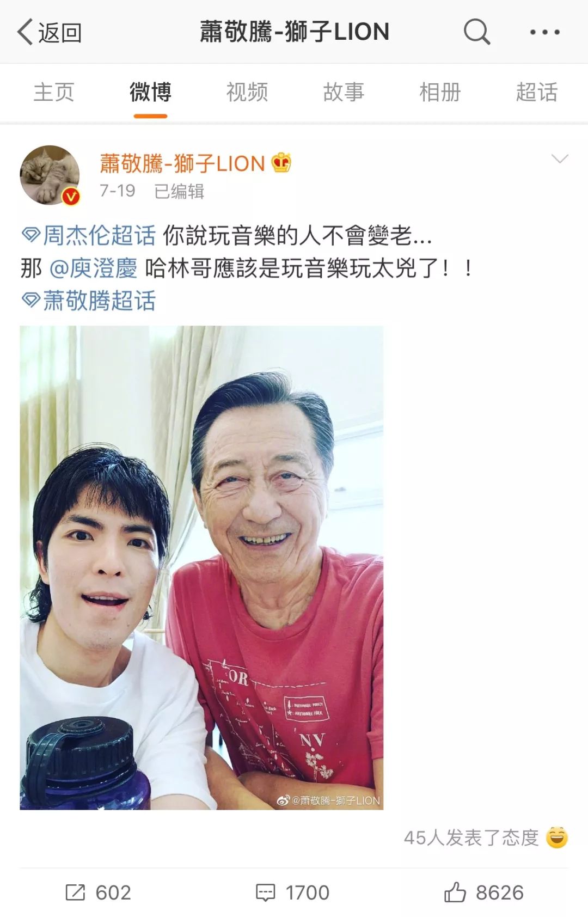
Task: Go back using the 返回 arrow
Action: point(50,32)
